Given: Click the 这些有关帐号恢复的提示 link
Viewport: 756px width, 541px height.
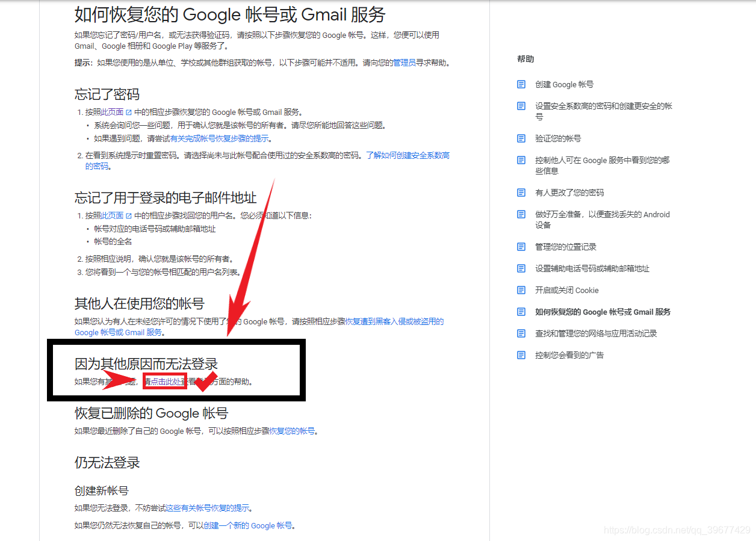Looking at the screenshot, I should pyautogui.click(x=207, y=509).
